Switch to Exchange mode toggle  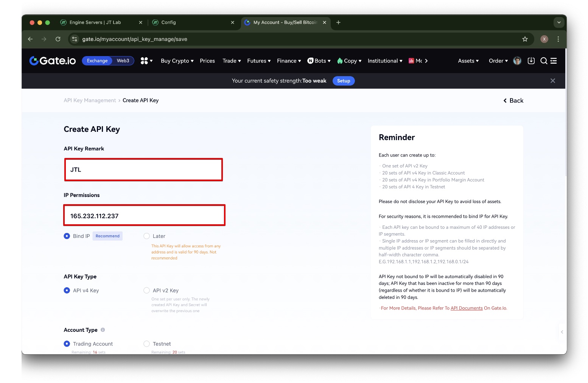(x=97, y=61)
